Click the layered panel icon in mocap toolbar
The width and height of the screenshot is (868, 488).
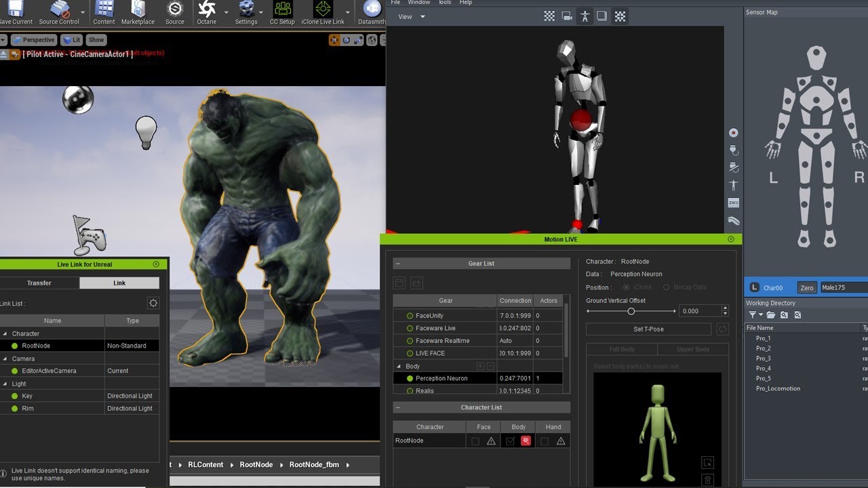pos(601,17)
